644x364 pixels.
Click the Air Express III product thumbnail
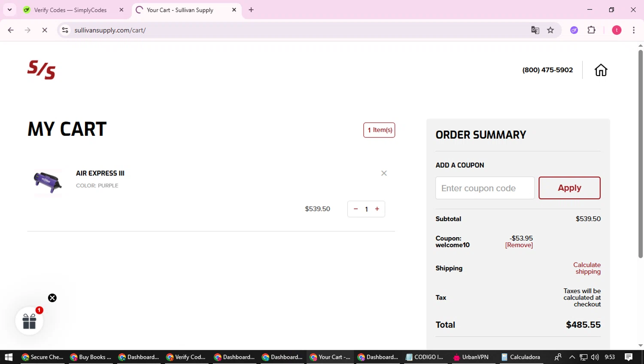click(48, 182)
